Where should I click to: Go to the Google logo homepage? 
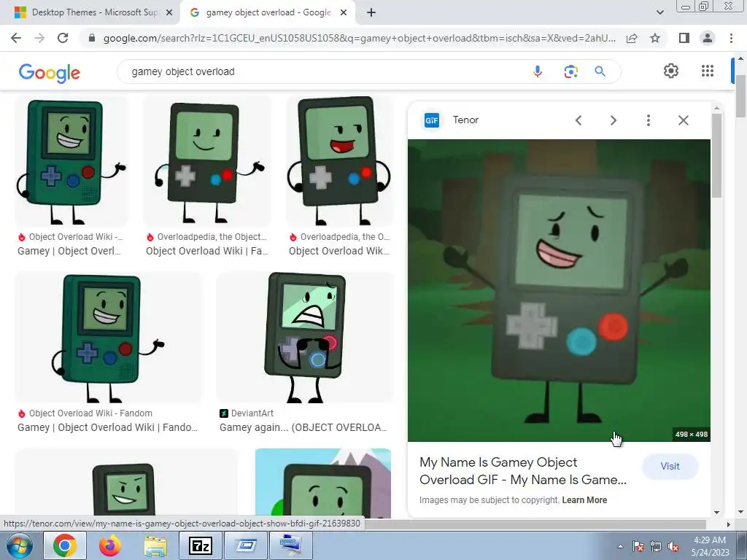pyautogui.click(x=50, y=73)
